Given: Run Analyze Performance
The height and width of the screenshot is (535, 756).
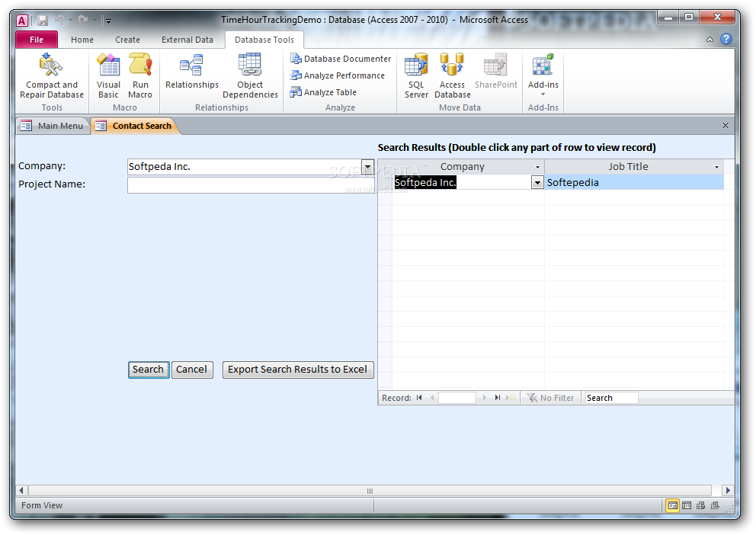Looking at the screenshot, I should [338, 75].
